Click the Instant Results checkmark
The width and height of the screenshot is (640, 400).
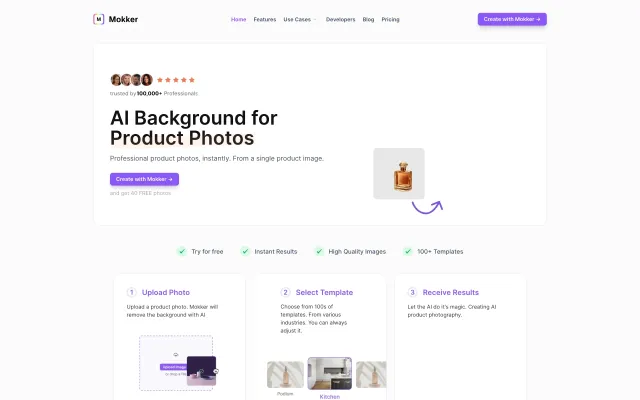(x=245, y=251)
